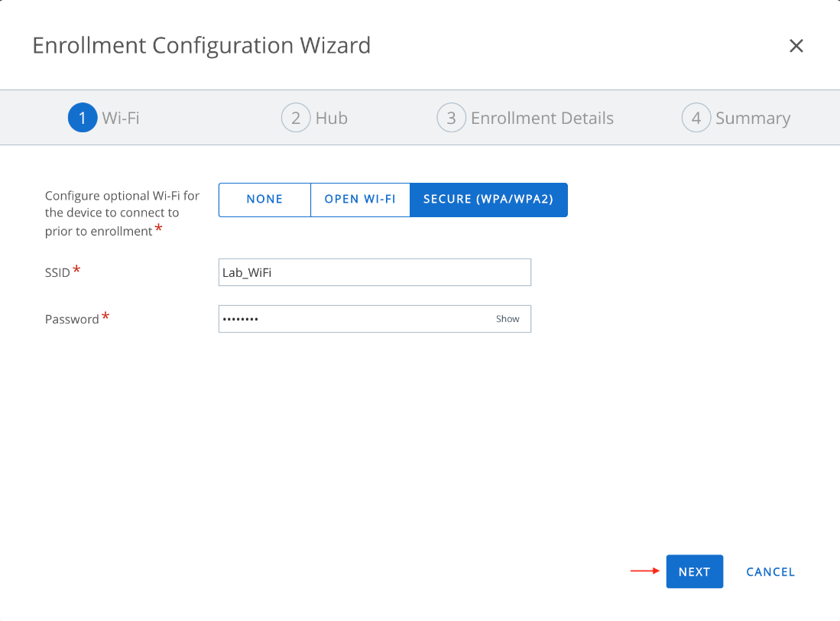The width and height of the screenshot is (840, 621).
Task: Click the step 3 circle icon
Action: [451, 118]
